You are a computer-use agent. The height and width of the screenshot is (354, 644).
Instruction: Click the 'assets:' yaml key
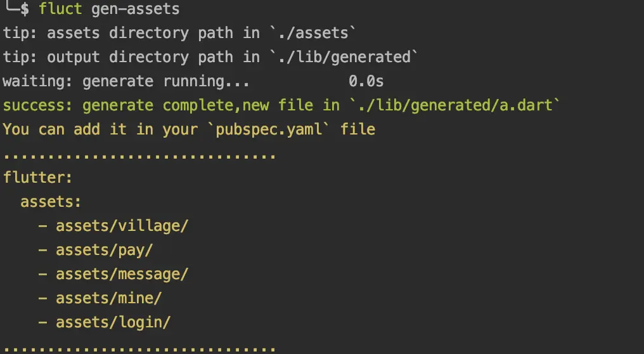(x=51, y=202)
